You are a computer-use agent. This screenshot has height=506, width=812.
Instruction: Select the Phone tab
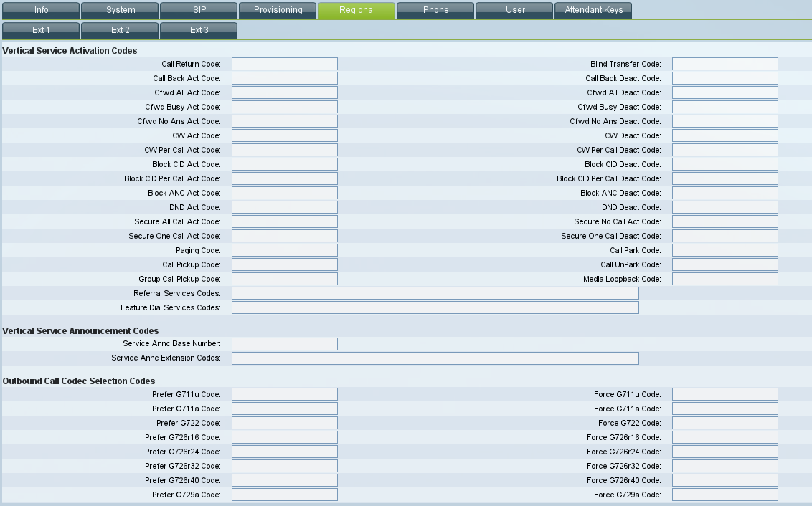(x=435, y=10)
